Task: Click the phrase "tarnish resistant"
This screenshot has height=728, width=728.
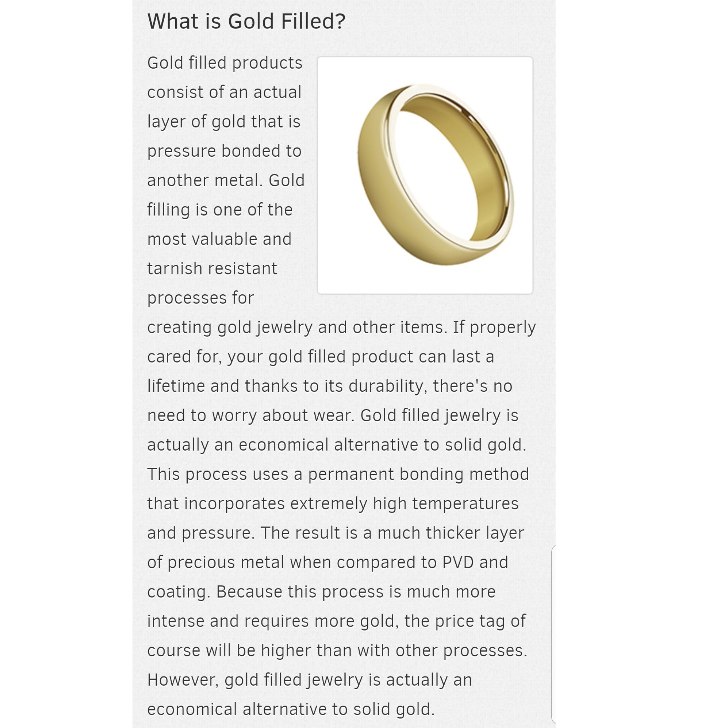Action: tap(212, 269)
